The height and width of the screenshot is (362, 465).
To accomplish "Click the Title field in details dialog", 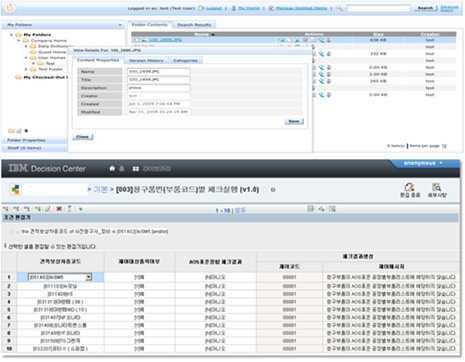I will pos(158,80).
